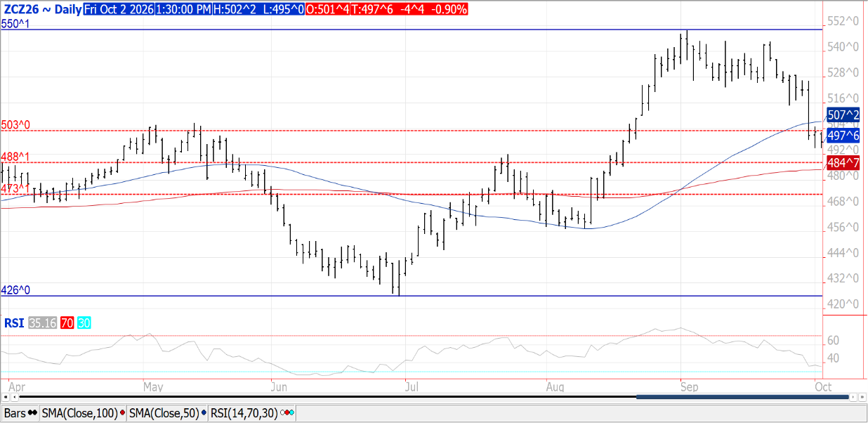Click the O:501^4 open value

[x=328, y=10]
